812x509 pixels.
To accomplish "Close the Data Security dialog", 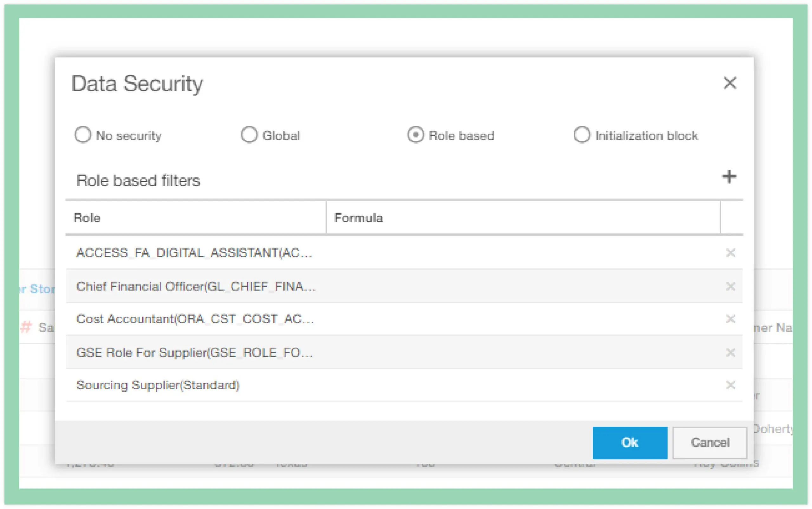I will click(x=730, y=83).
